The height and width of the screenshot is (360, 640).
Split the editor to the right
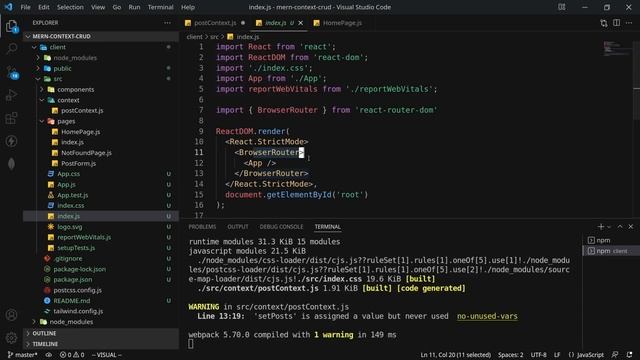[x=616, y=23]
